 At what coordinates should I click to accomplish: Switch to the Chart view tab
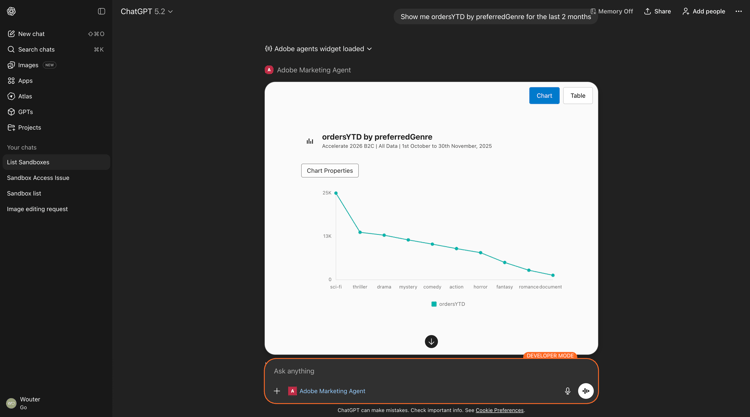544,96
